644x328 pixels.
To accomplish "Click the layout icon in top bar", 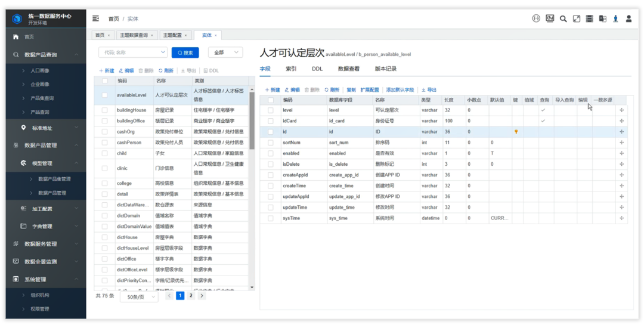I will tap(589, 19).
